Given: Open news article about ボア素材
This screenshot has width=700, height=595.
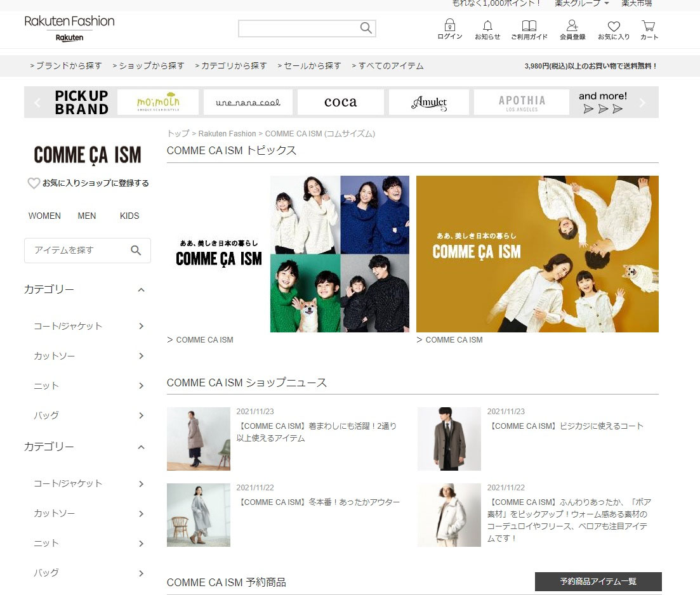Looking at the screenshot, I should tap(569, 520).
